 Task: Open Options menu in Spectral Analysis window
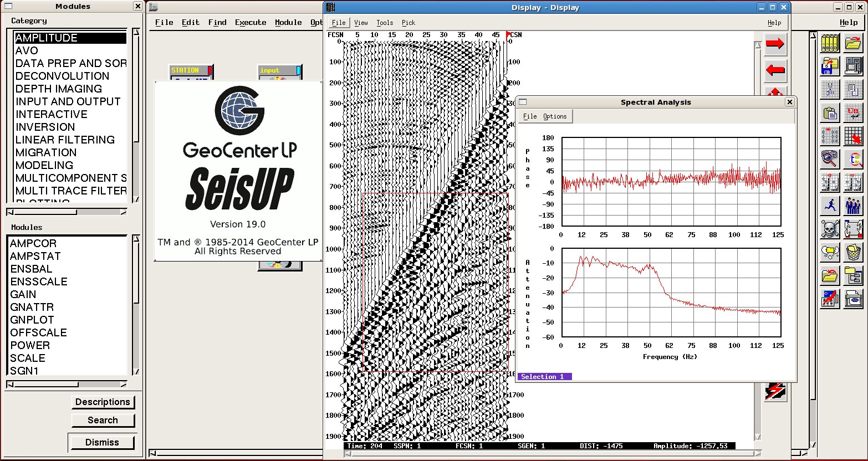pos(555,116)
